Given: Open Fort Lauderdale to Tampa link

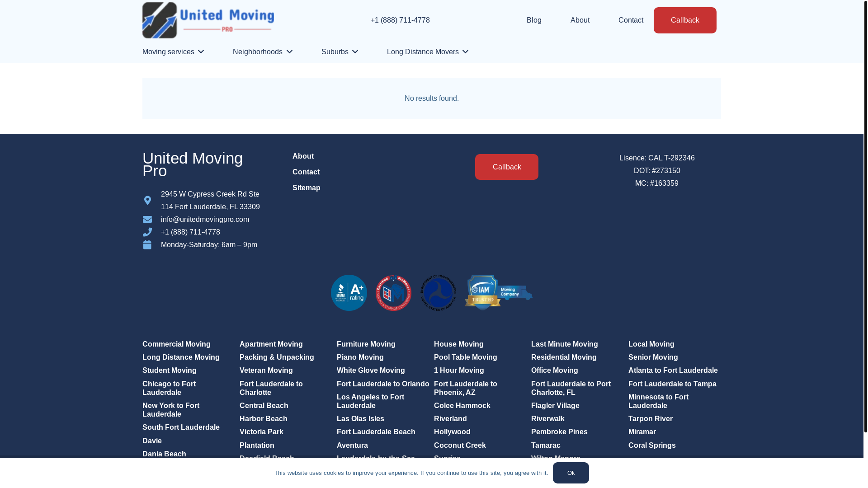Looking at the screenshot, I should (x=672, y=384).
